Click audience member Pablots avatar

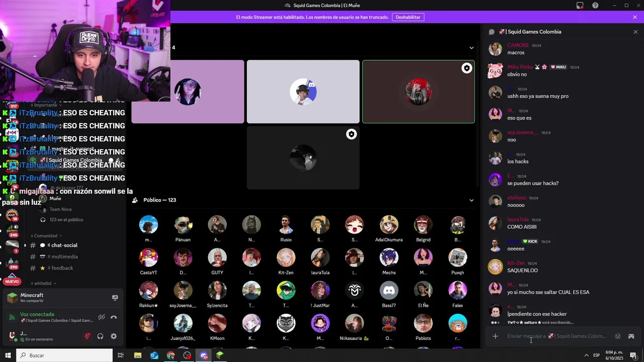[x=423, y=323]
